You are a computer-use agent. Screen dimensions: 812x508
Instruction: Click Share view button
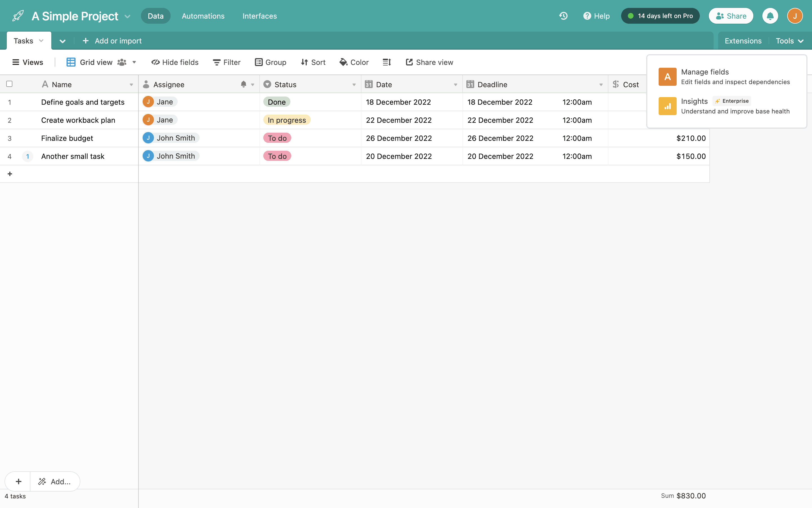click(x=429, y=62)
